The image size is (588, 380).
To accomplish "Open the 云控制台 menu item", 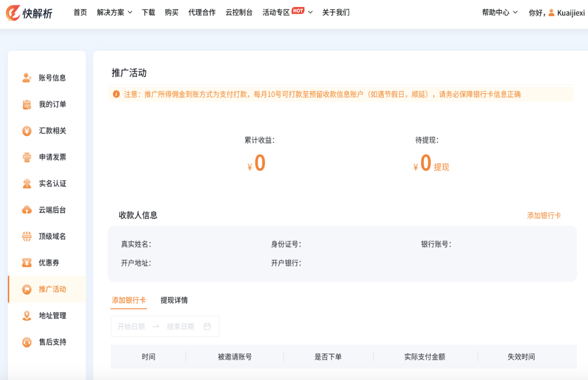I will click(x=239, y=13).
